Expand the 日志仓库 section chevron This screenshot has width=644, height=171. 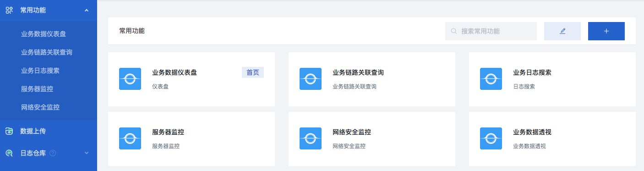(87, 153)
